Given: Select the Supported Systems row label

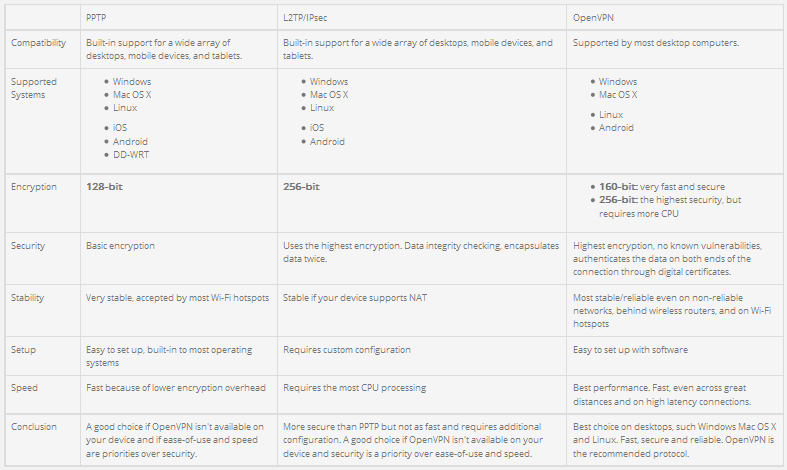Looking at the screenshot, I should pos(34,88).
